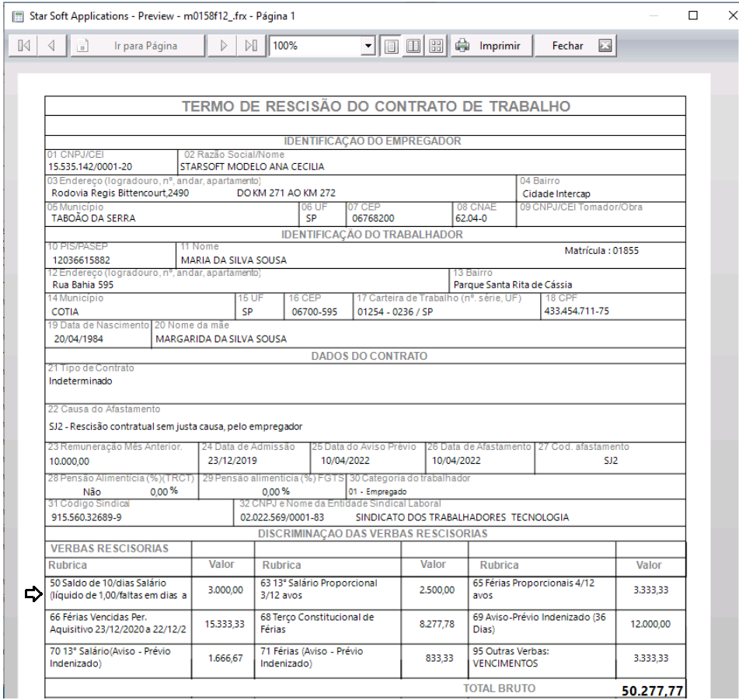Select four-page grid view icon
Screen dimensions: 739x700
pos(436,46)
